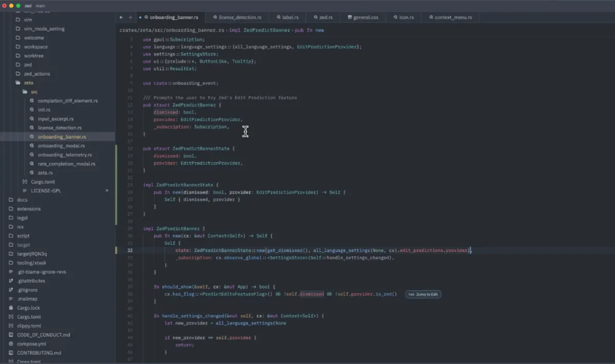Switch to the icon.rs tab

[403, 17]
